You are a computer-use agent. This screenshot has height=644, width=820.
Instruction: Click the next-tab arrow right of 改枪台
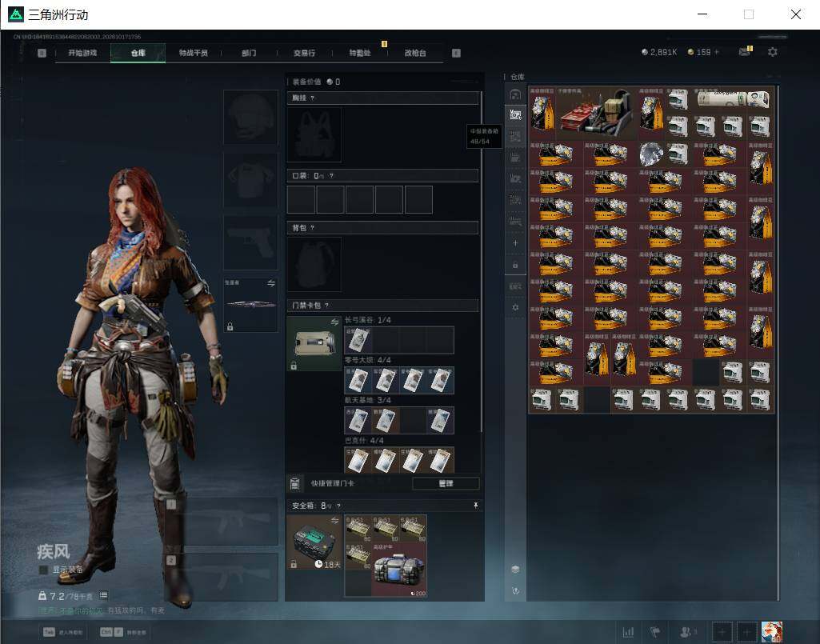(x=456, y=53)
